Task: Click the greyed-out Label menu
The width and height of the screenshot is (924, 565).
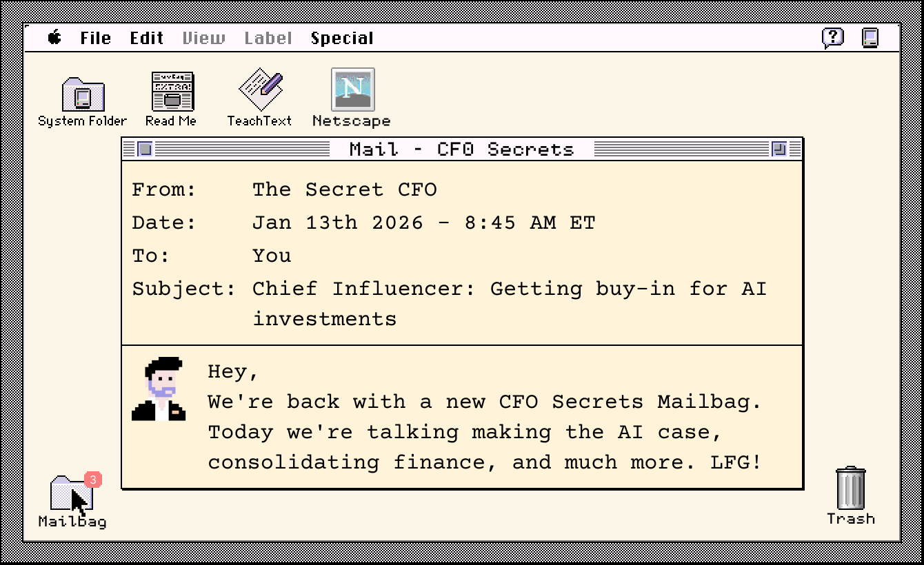Action: point(268,39)
